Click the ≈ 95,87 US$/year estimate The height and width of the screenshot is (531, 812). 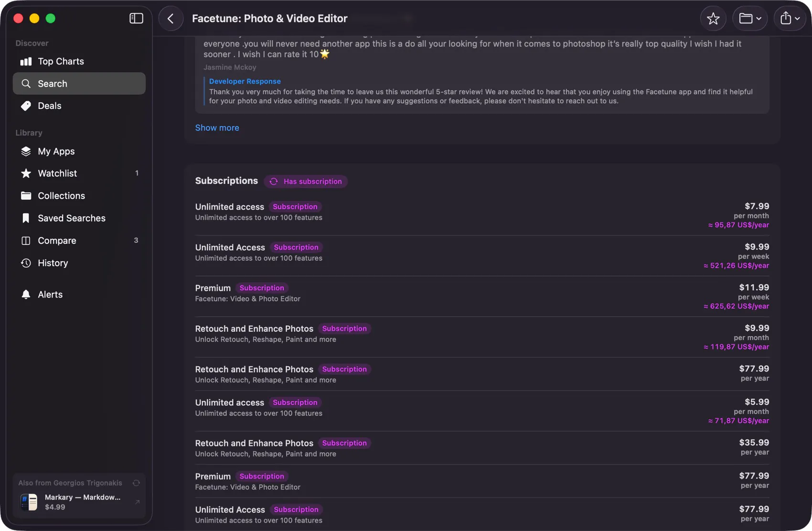tap(738, 225)
